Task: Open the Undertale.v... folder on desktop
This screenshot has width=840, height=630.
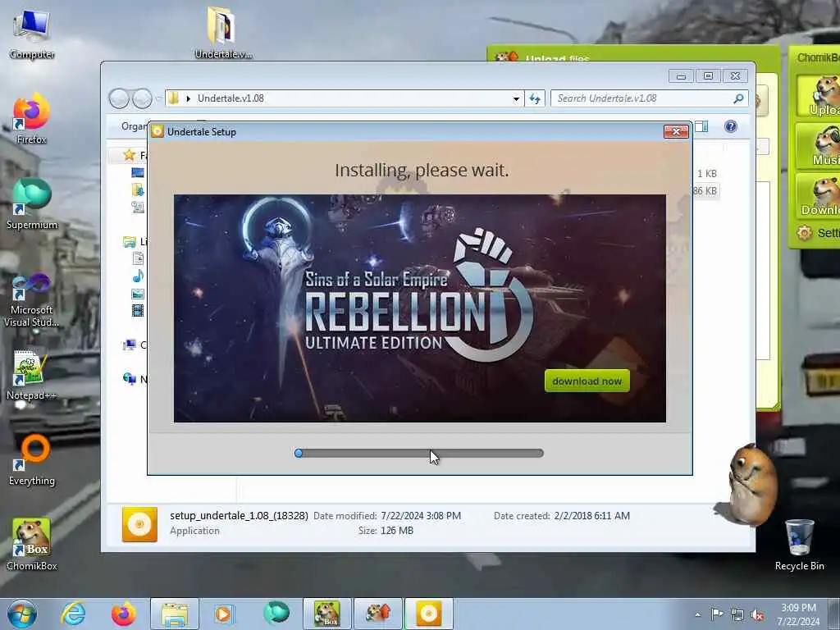Action: click(x=223, y=33)
